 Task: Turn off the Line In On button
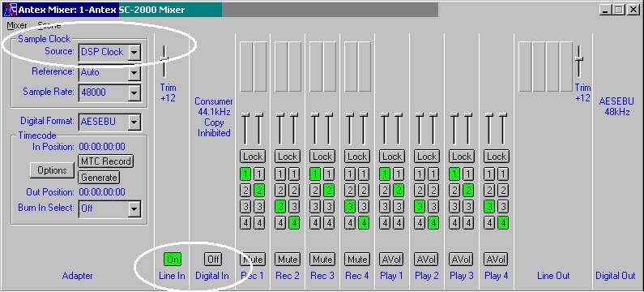point(173,259)
